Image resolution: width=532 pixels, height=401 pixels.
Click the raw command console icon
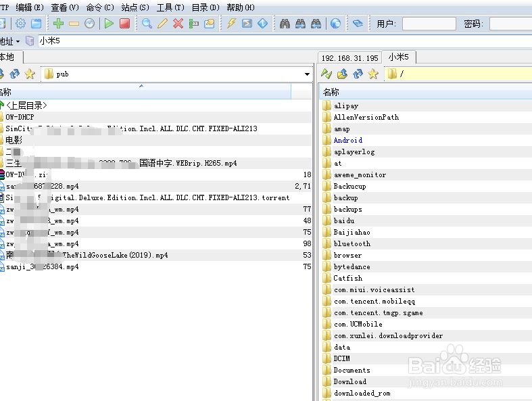(247, 24)
